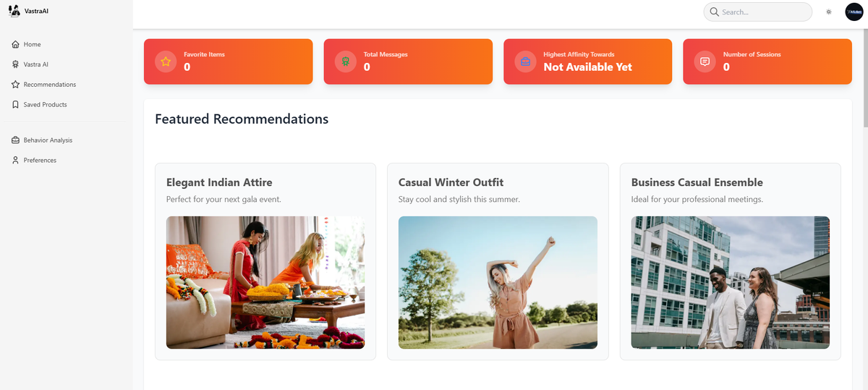Open the Business Casual Ensemble image
This screenshot has height=390, width=868.
[731, 282]
